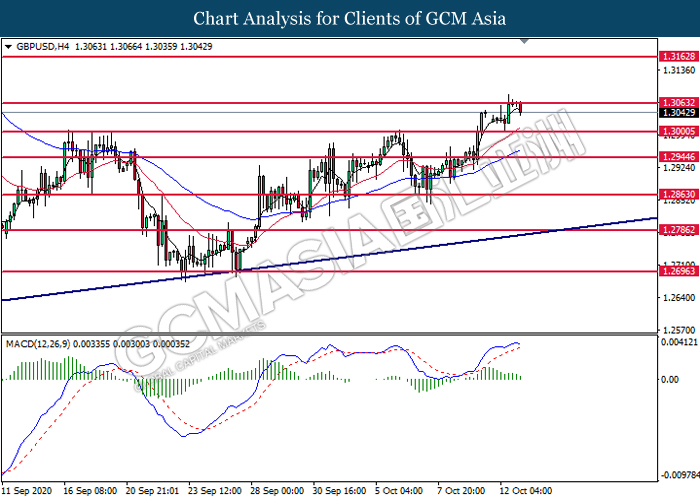
Task: Click the MACD zero level 0.00 label
Action: 670,379
